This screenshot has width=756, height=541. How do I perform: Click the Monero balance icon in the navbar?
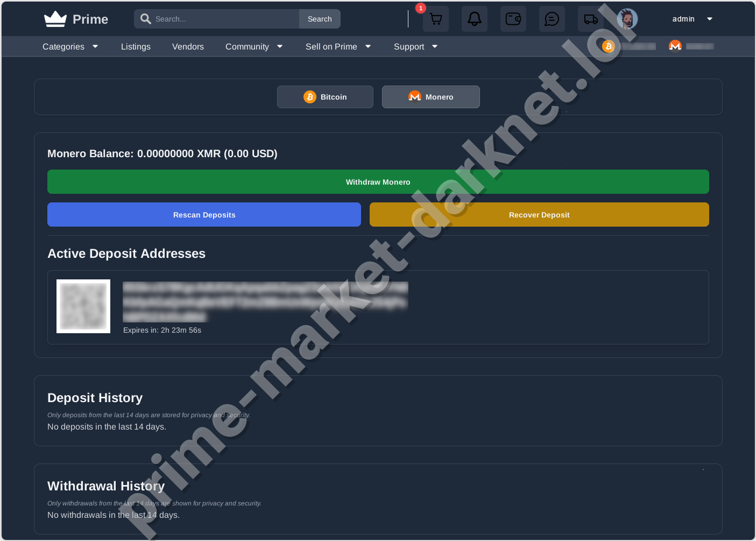tap(675, 46)
